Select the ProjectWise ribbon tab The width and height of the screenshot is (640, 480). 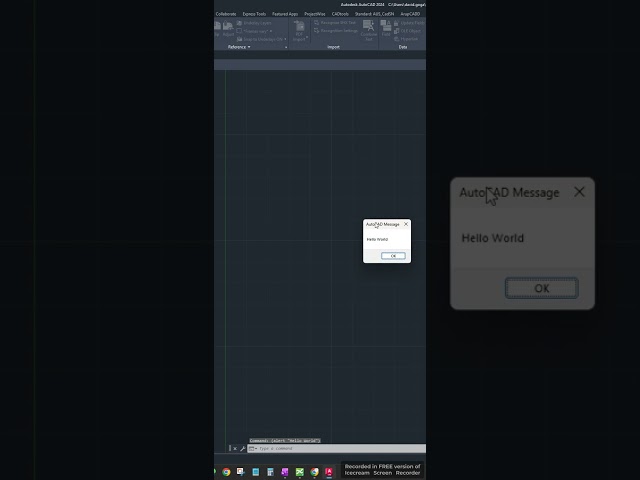(x=315, y=14)
